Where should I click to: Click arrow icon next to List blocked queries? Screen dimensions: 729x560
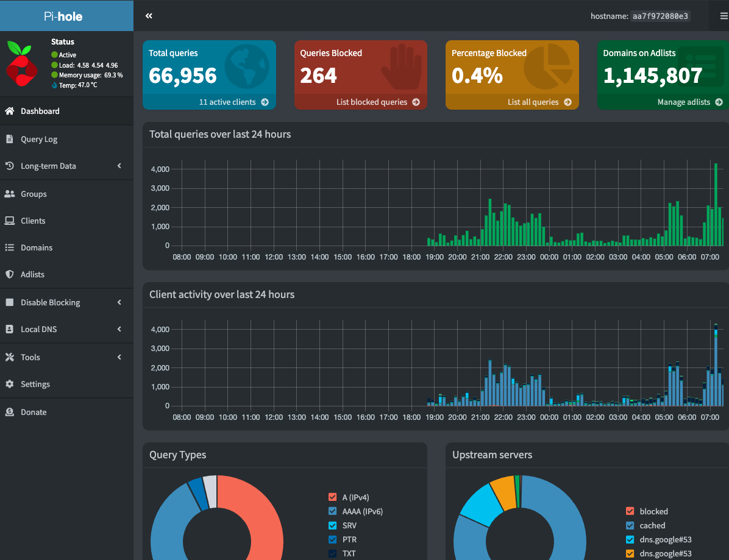[x=416, y=102]
